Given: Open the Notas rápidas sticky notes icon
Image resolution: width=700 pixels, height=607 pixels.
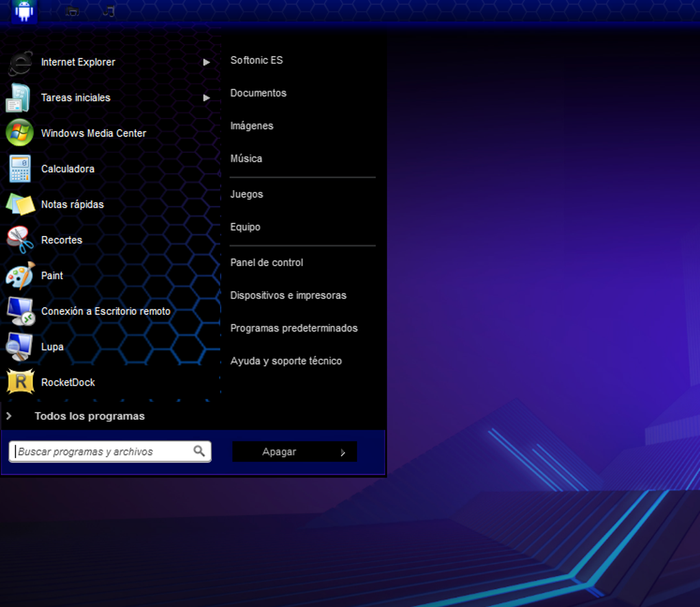Looking at the screenshot, I should pos(20,204).
